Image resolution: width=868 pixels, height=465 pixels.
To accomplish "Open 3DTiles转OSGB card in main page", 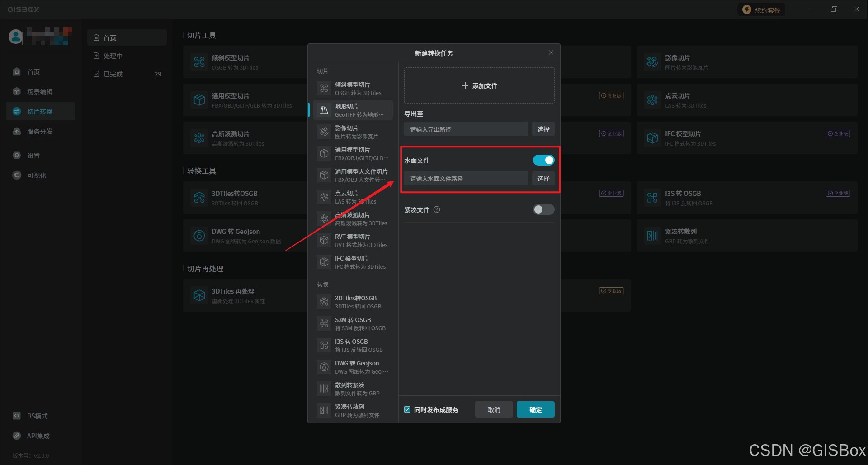I will click(245, 198).
